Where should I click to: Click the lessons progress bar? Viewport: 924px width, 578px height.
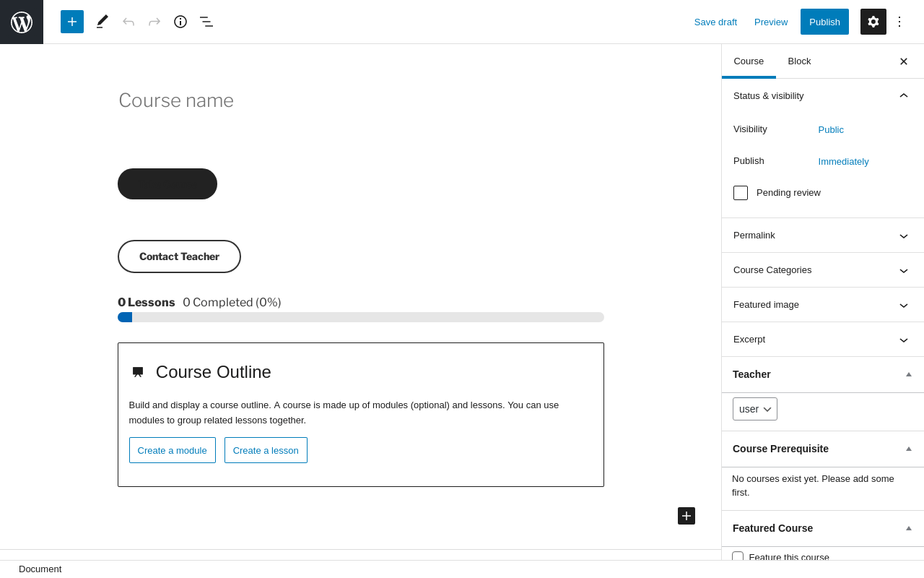(x=361, y=317)
